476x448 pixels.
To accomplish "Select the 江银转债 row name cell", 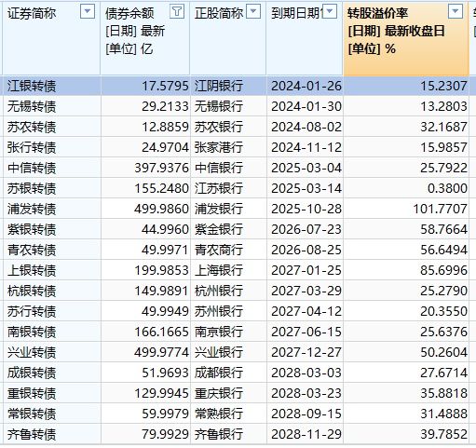I will (52, 86).
